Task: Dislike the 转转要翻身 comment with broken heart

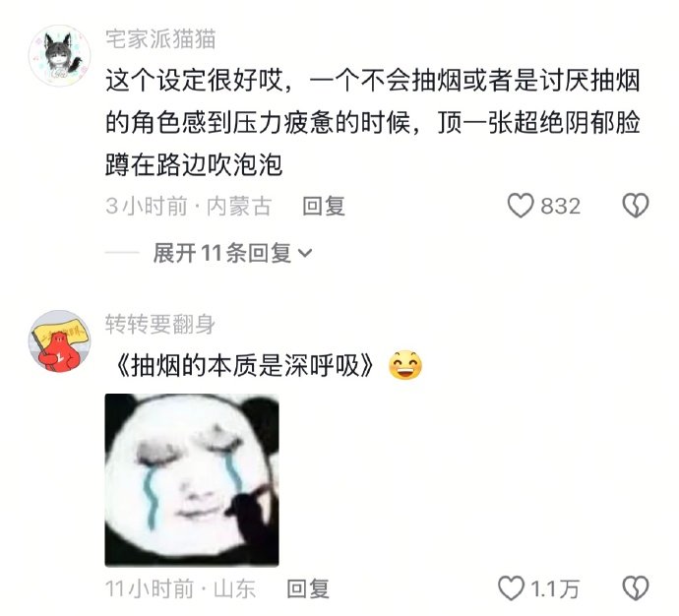Action: tap(636, 588)
